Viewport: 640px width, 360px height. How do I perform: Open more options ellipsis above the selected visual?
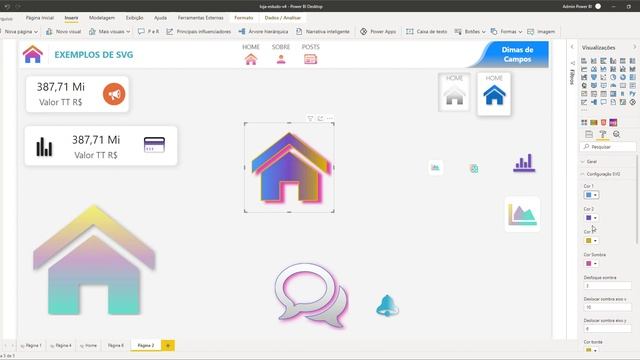click(x=330, y=118)
